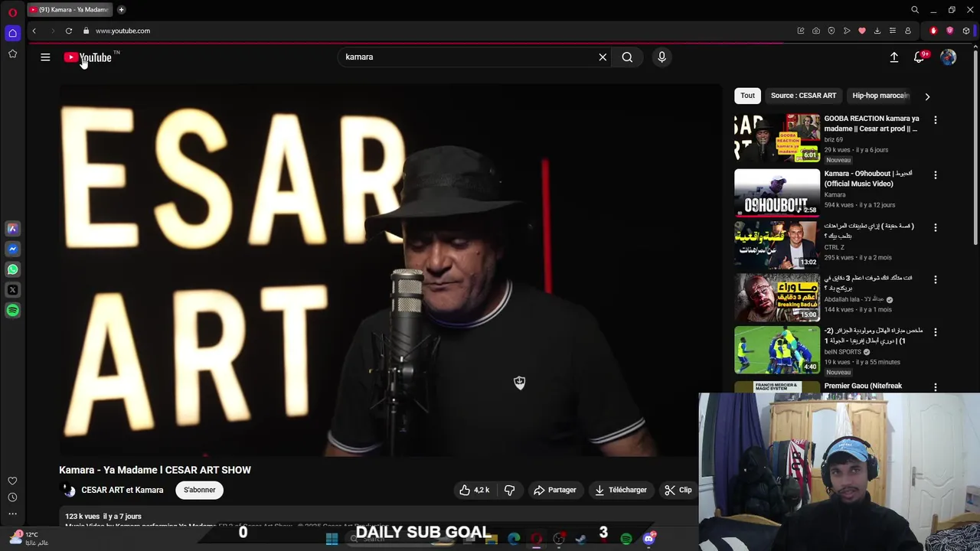Open options for the CTRL Z video
Image resolution: width=980 pixels, height=551 pixels.
coord(935,227)
